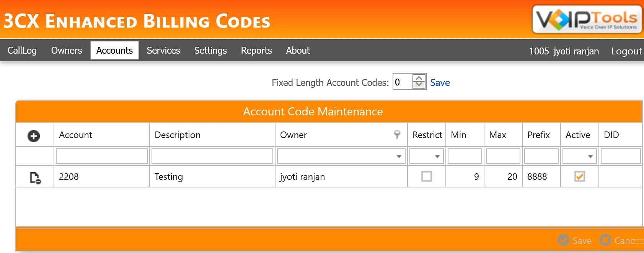Click the VoIPTools logo

[x=587, y=19]
